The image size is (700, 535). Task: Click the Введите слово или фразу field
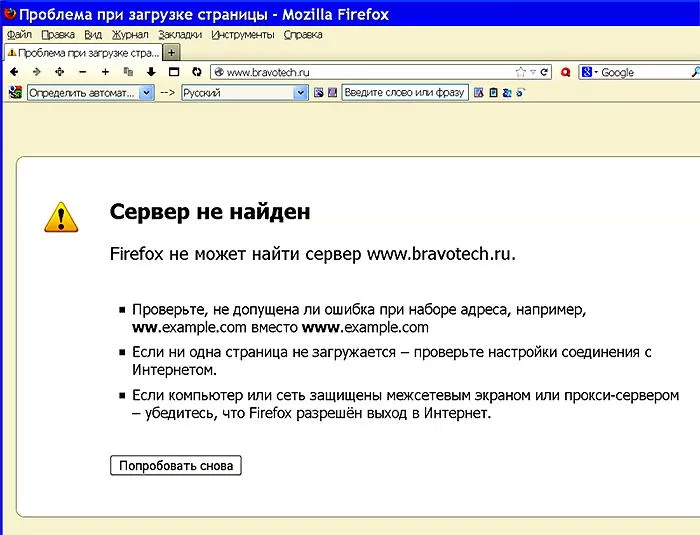pyautogui.click(x=405, y=92)
